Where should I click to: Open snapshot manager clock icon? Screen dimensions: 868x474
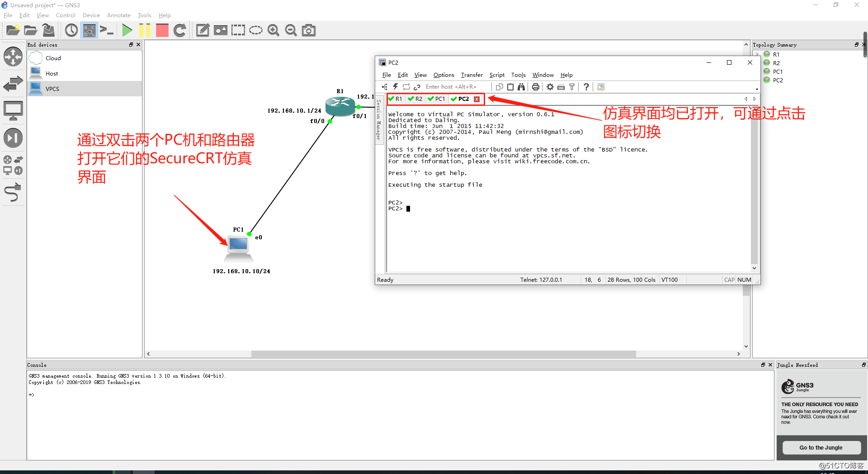[71, 30]
